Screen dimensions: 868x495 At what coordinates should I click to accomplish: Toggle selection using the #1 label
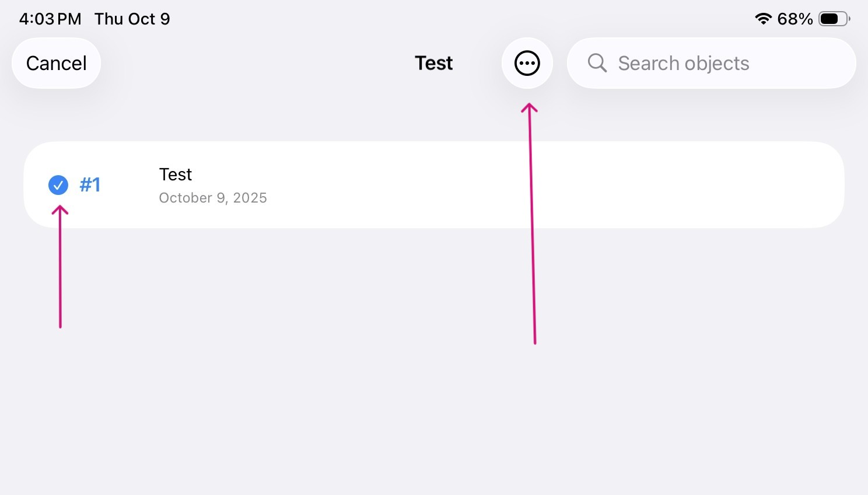click(90, 185)
